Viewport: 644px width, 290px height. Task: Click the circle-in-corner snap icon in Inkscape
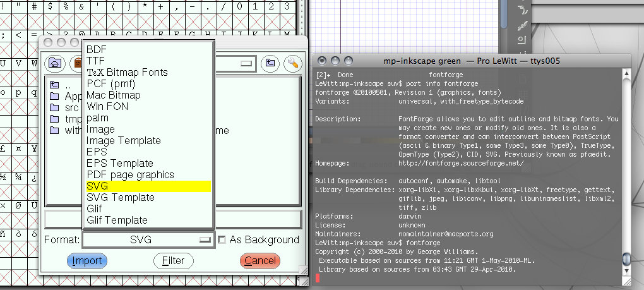click(x=522, y=40)
